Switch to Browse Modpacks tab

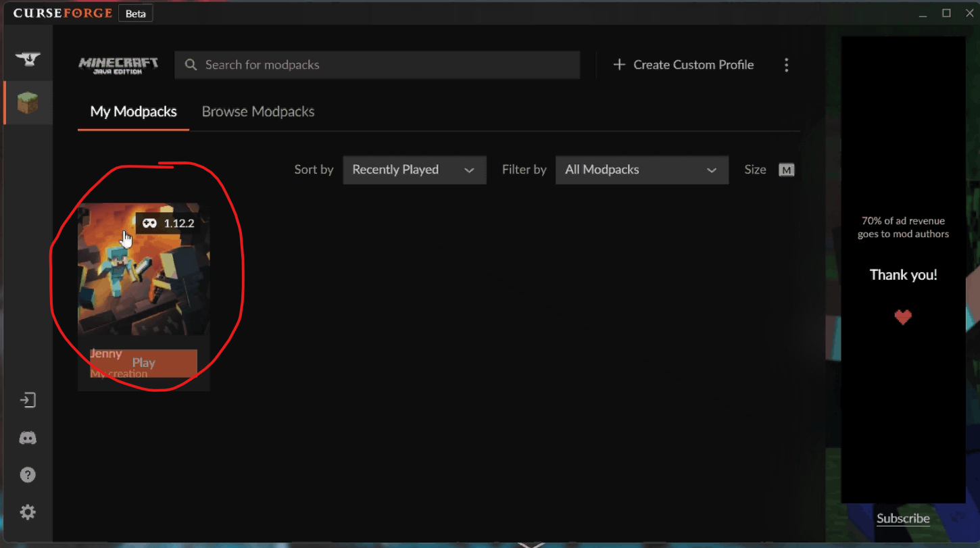coord(258,111)
